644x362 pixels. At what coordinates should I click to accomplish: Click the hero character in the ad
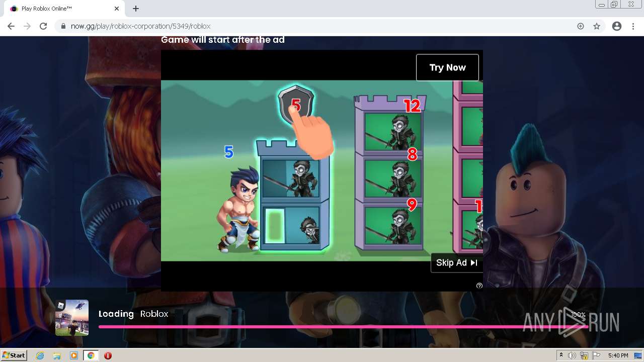pyautogui.click(x=239, y=210)
